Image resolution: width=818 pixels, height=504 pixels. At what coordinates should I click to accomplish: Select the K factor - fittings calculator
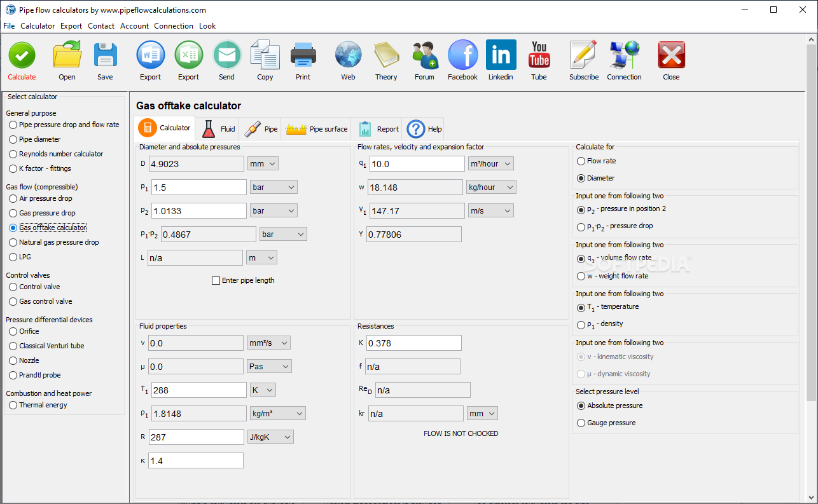click(x=40, y=168)
